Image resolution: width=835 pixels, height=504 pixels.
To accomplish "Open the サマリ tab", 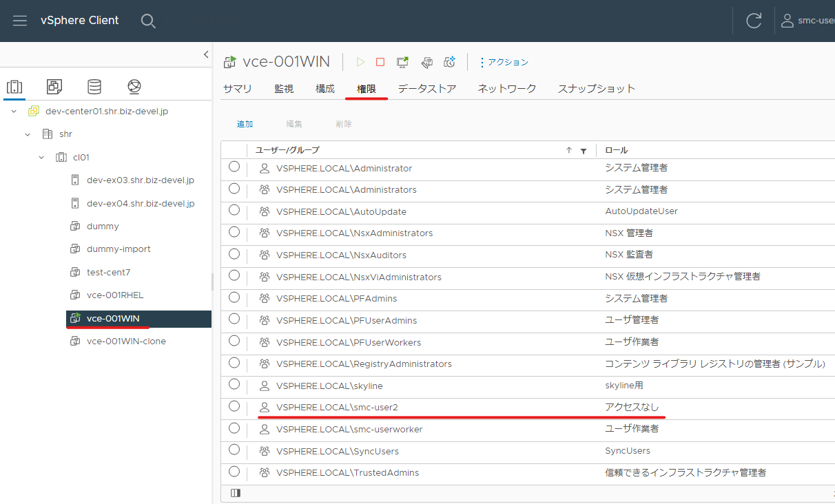I will 238,89.
